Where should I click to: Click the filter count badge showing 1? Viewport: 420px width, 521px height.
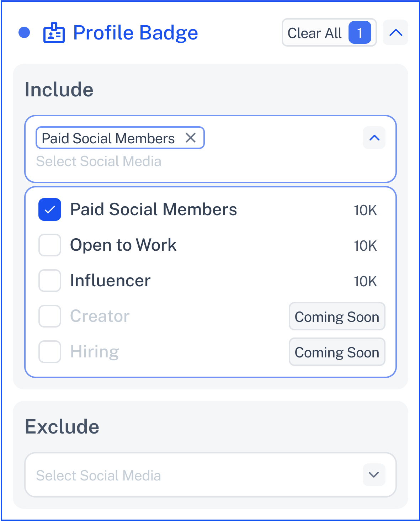[x=360, y=32]
